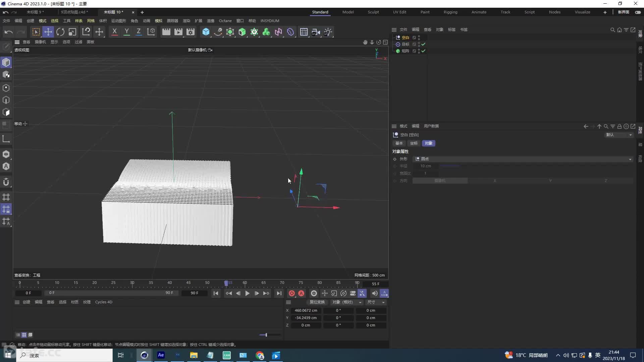Go to the start of the animation
644x362 pixels.
tap(216, 293)
